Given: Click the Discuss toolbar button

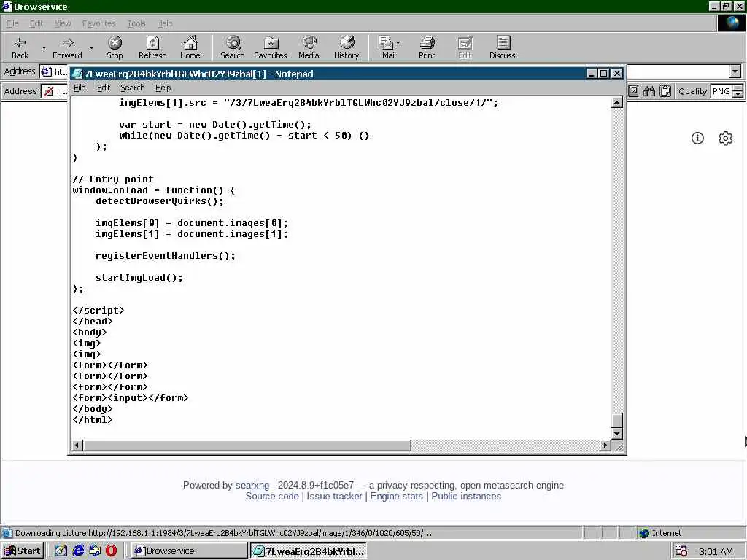Looking at the screenshot, I should coord(502,47).
